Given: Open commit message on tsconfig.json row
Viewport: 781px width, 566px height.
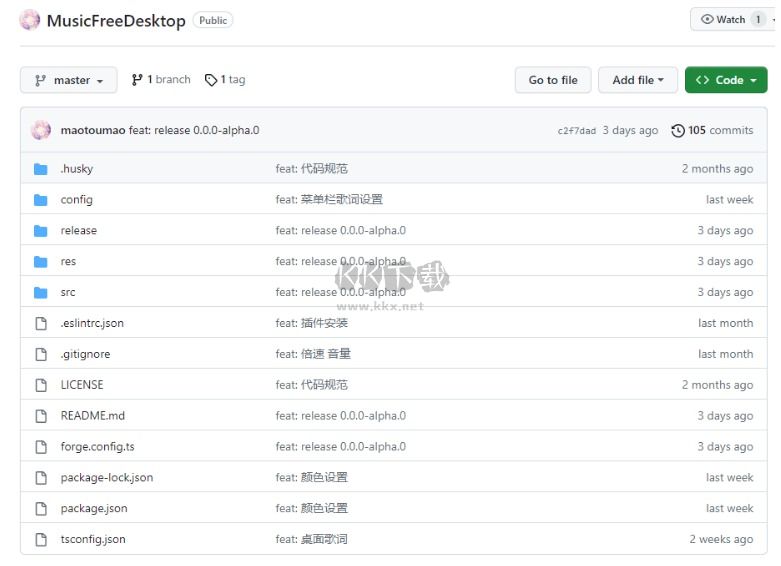Looking at the screenshot, I should point(312,540).
